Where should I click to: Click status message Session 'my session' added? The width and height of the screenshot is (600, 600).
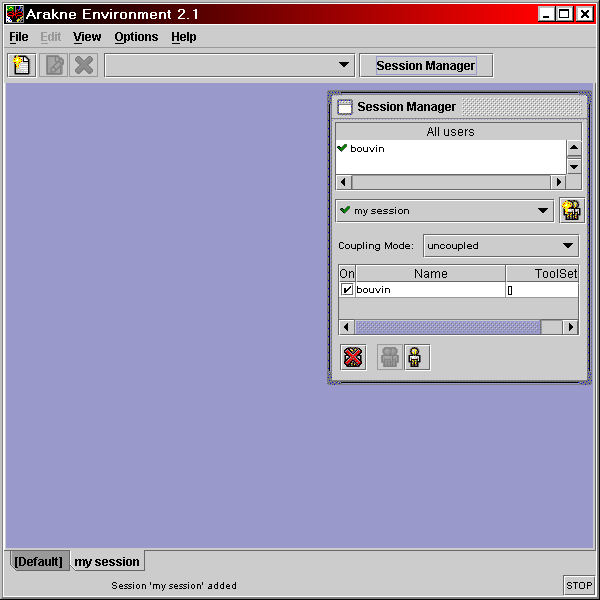point(174,585)
